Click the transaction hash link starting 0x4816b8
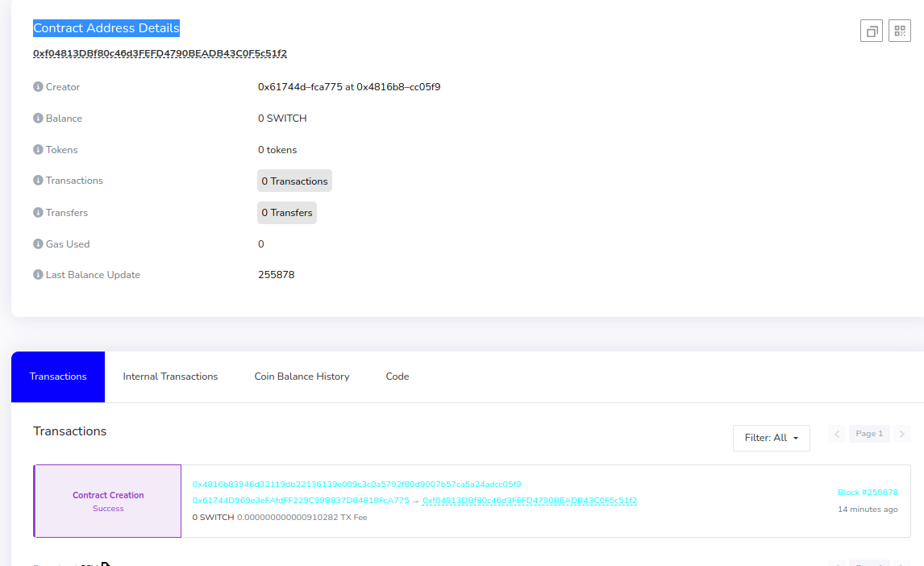The image size is (924, 566). [x=357, y=484]
